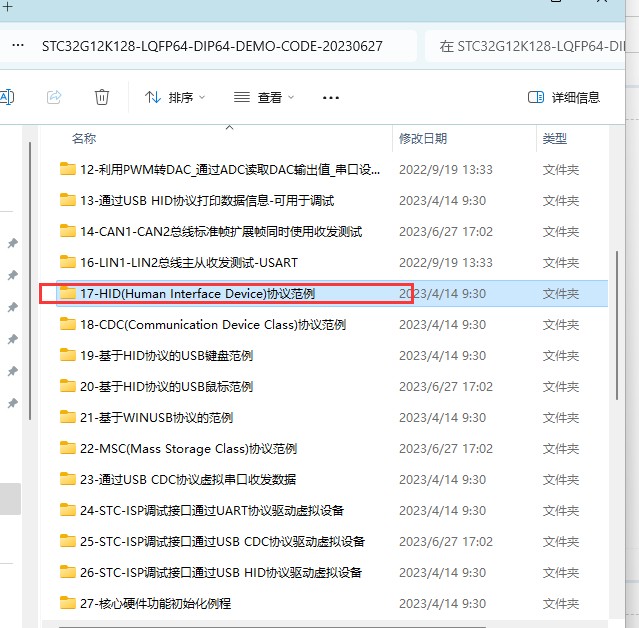Click the navigation pane vertical scrollbar
The image size is (639, 628).
(30, 281)
